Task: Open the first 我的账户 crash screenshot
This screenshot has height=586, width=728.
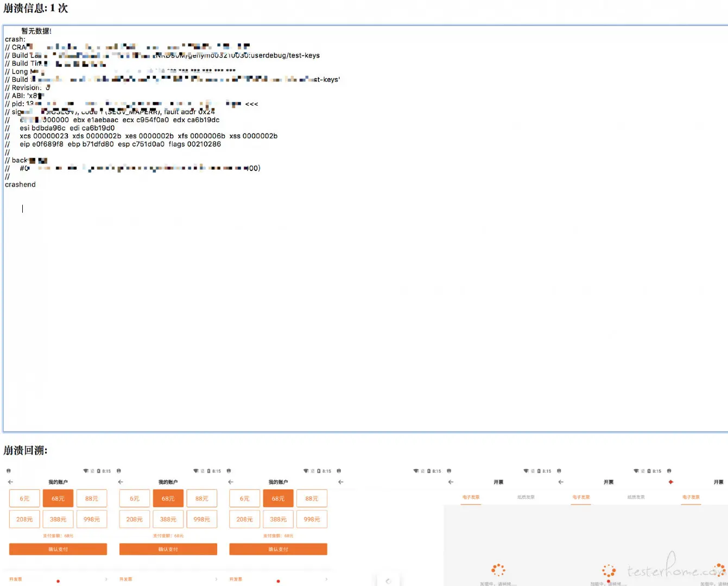Action: (x=58, y=526)
